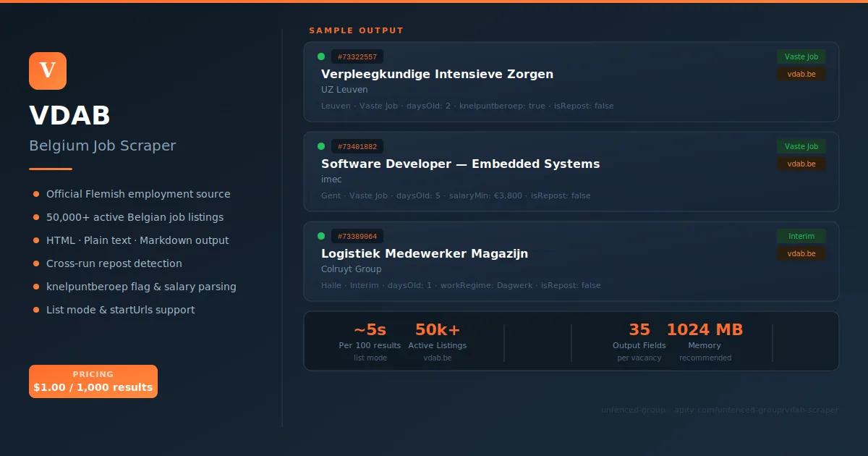
Task: Toggle the 'vdab.be' tag on Software Developer card
Action: [801, 163]
